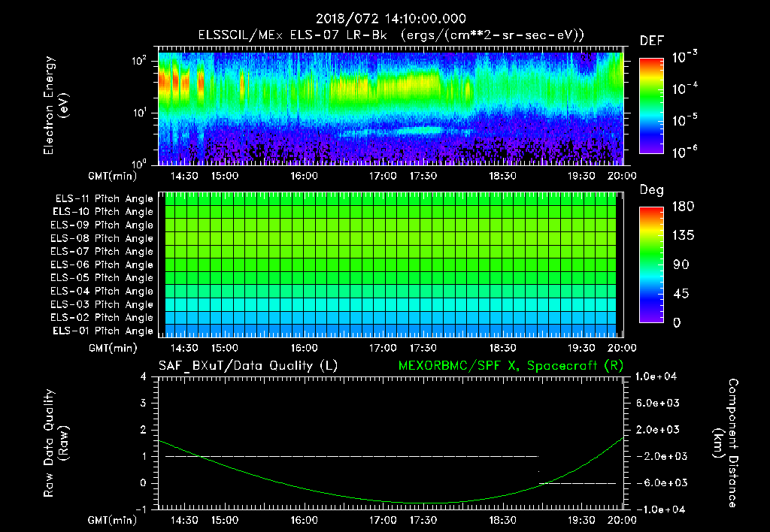Viewport: 770px width, 532px height.
Task: Select the ELS-03 Pitch Angle row label
Action: click(x=102, y=305)
